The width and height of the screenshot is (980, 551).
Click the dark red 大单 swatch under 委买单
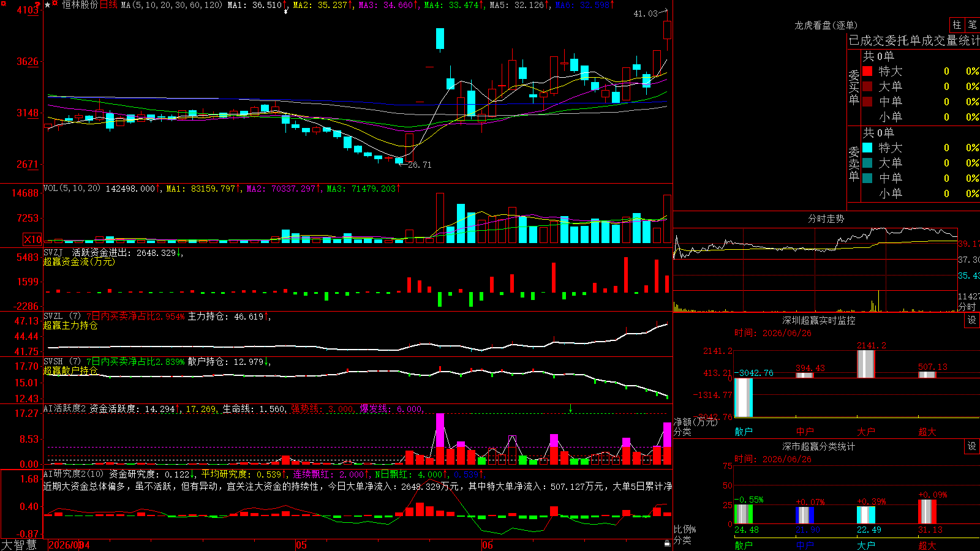(x=867, y=86)
